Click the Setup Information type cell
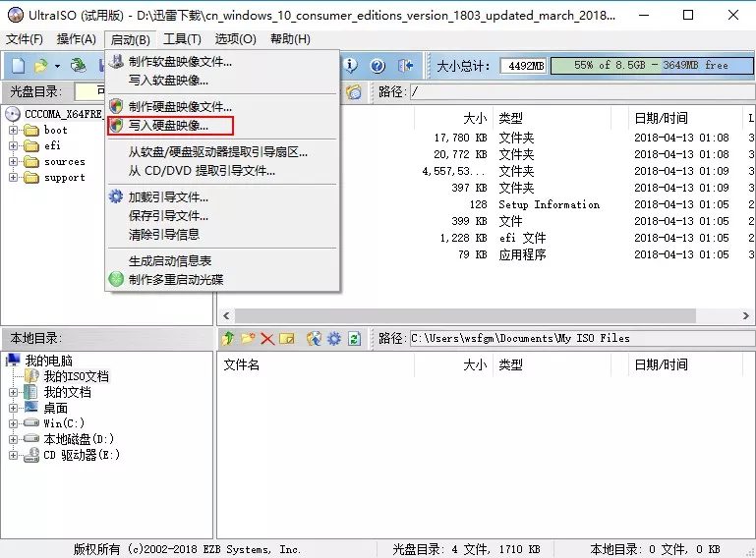This screenshot has height=558, width=756. pos(550,204)
